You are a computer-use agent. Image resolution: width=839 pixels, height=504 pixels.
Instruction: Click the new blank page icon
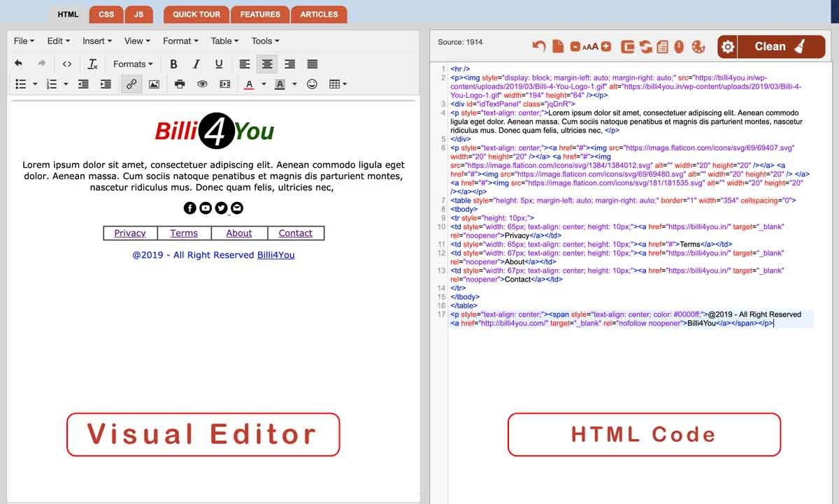point(557,47)
